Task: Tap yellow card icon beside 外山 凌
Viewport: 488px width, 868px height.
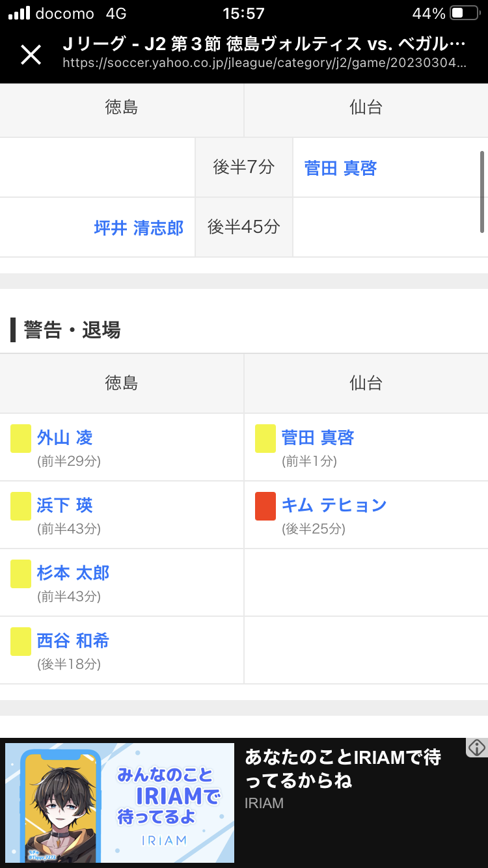Action: point(21,438)
